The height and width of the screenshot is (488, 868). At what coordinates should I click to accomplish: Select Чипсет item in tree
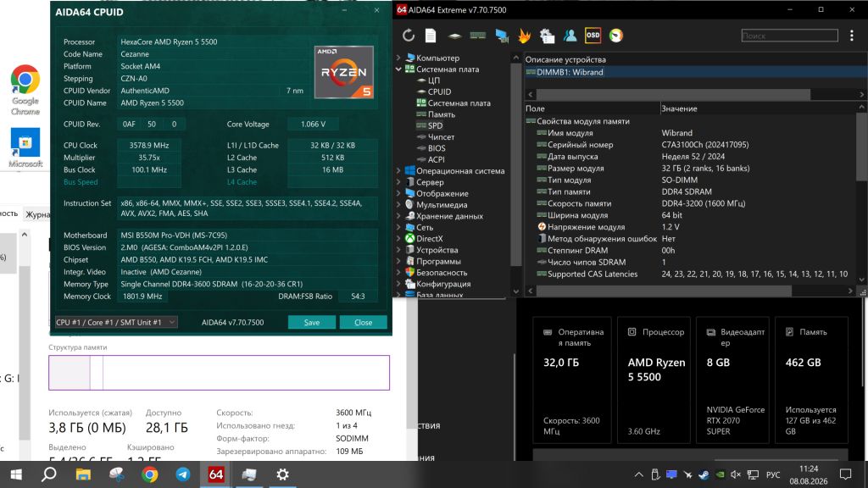441,136
